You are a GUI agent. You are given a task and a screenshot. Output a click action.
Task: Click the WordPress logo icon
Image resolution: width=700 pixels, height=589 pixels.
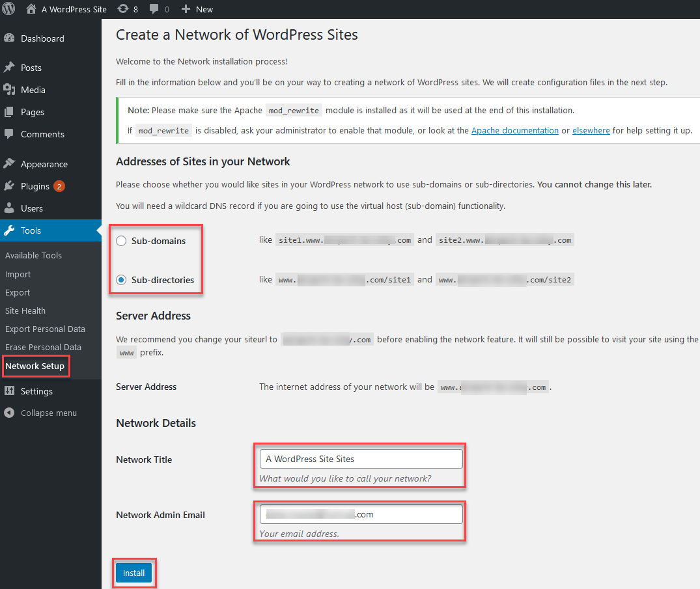pos(8,9)
